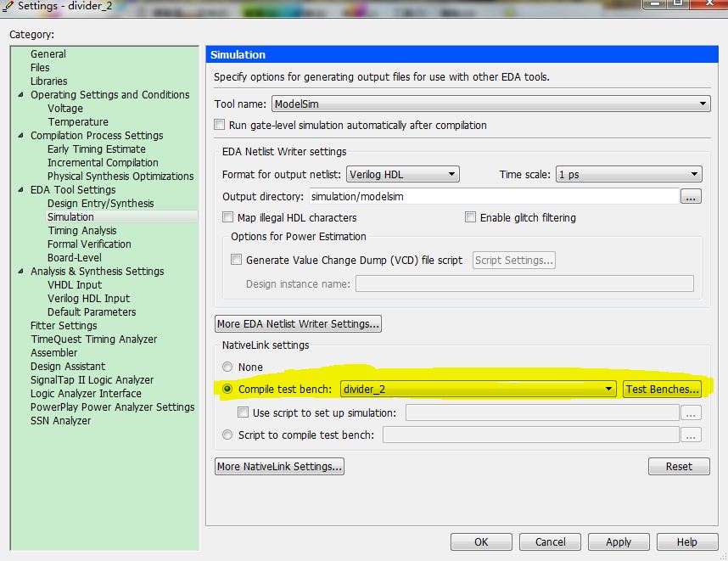Select Board-Level category
Viewport: 728px width, 561px height.
[x=75, y=257]
